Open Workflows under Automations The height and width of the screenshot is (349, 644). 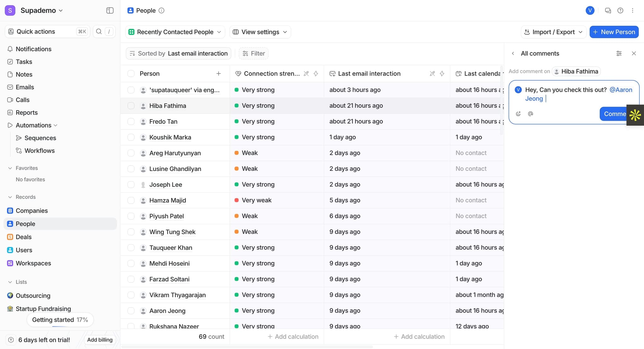click(x=39, y=151)
